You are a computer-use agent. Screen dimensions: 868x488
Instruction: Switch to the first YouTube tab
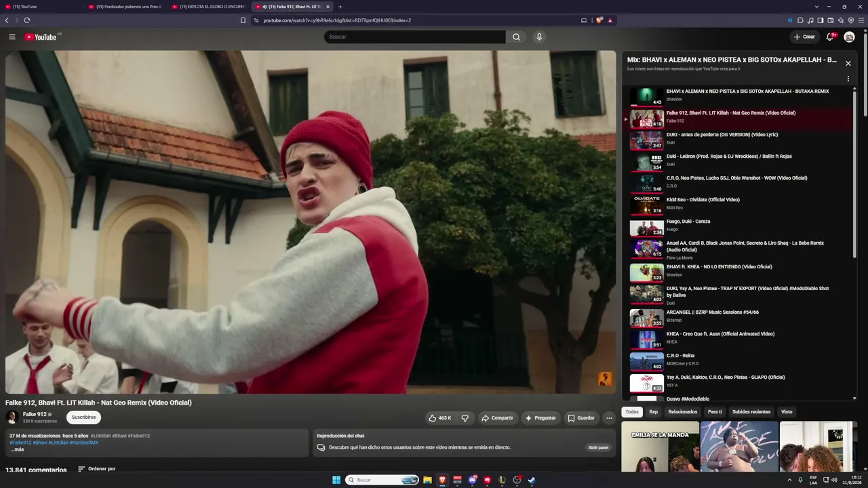tap(42, 7)
